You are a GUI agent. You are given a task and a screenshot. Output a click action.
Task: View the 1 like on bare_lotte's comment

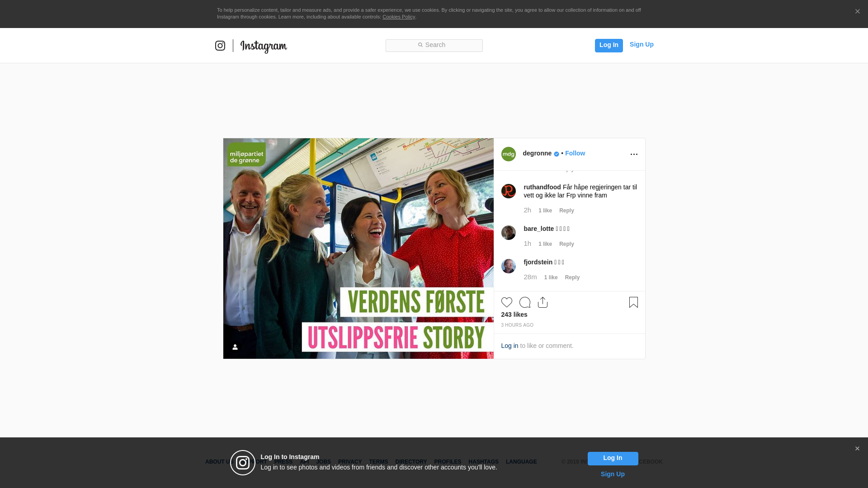click(545, 244)
